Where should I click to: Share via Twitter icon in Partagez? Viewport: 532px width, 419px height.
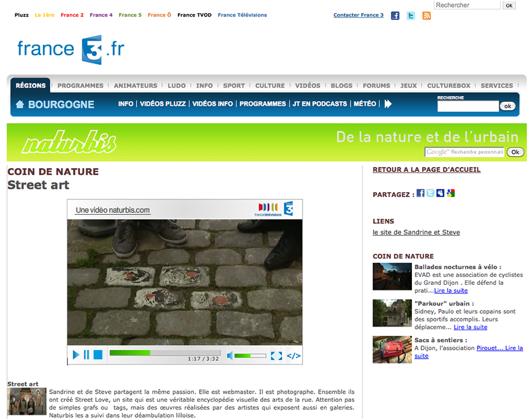[430, 194]
